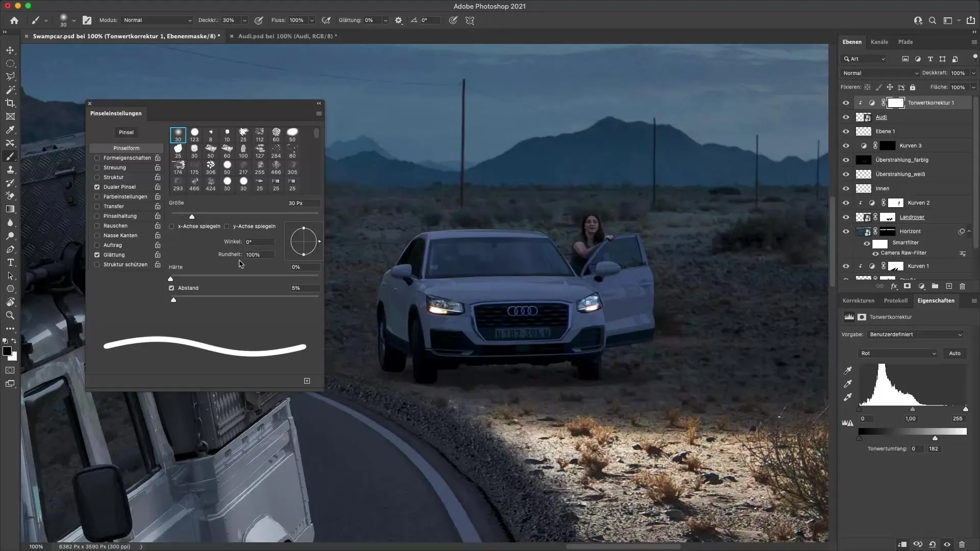980x551 pixels.
Task: Click the Auto button in Eigenschaften
Action: pos(954,353)
